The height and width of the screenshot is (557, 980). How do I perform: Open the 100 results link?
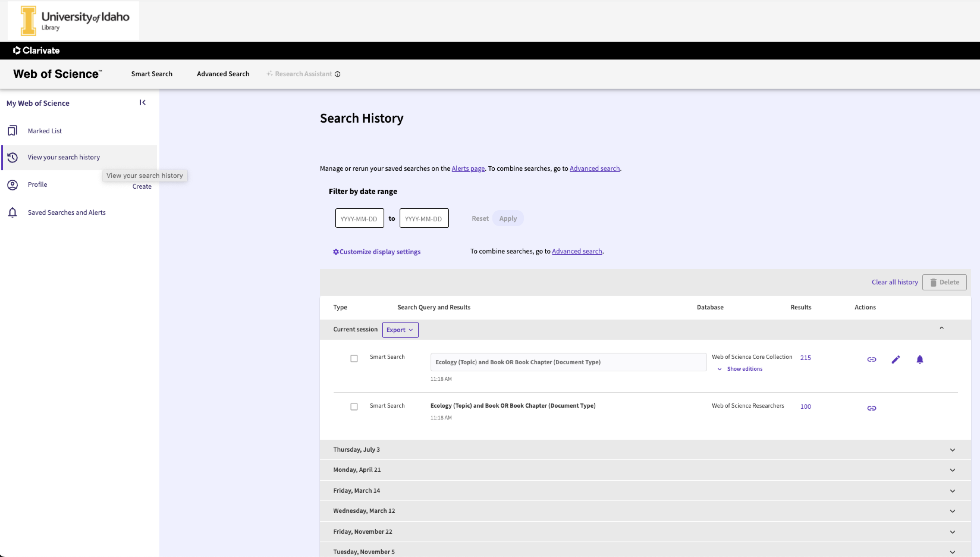pyautogui.click(x=805, y=407)
